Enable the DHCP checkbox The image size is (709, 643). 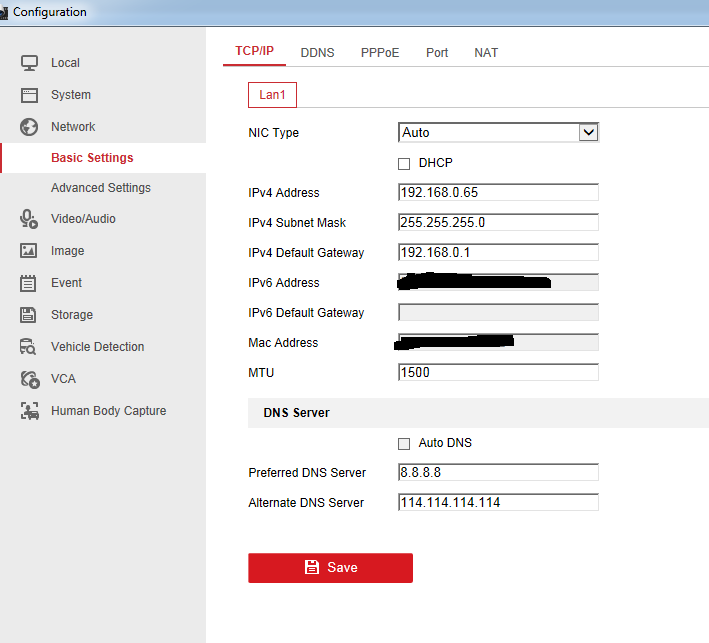pos(404,163)
